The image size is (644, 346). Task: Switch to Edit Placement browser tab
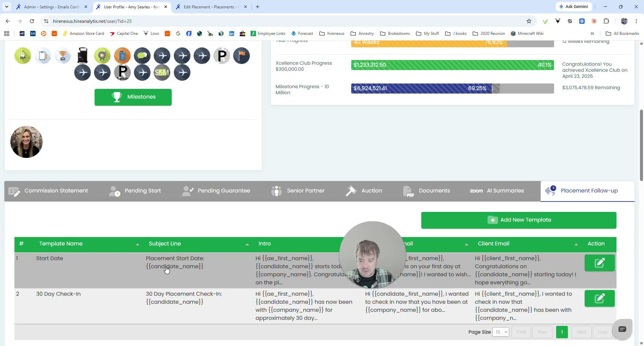click(211, 7)
